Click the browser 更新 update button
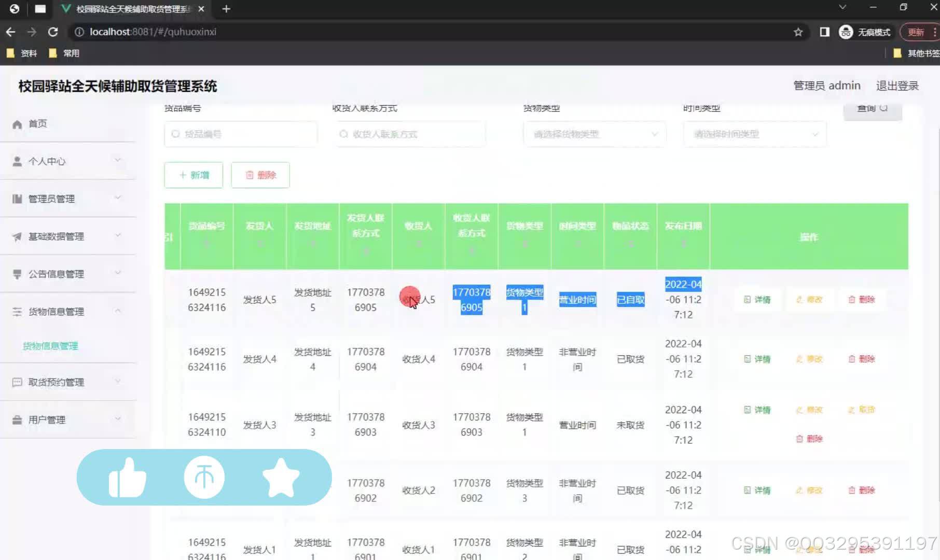This screenshot has width=940, height=560. (x=919, y=32)
